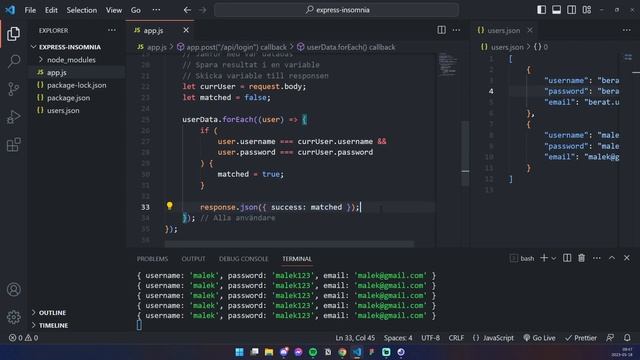This screenshot has width=640, height=360.
Task: Create a new terminal with plus icon
Action: [544, 258]
